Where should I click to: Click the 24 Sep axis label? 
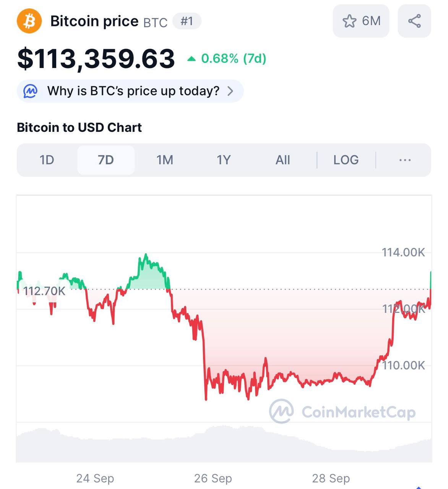[95, 478]
